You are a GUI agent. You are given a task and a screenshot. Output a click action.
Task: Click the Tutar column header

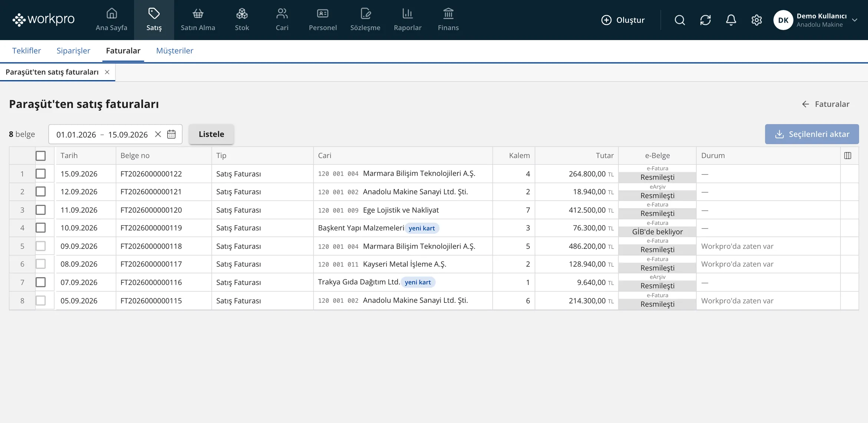(x=576, y=155)
